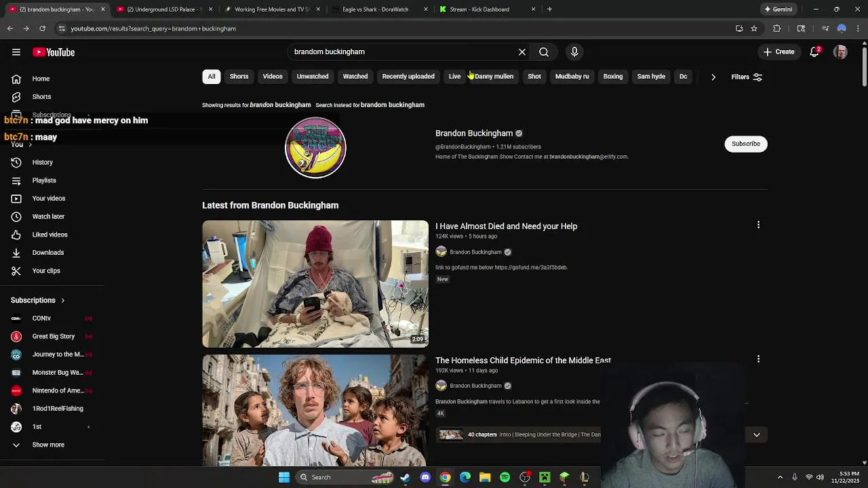868x488 pixels.
Task: Clear the search box with the X
Action: click(x=522, y=52)
